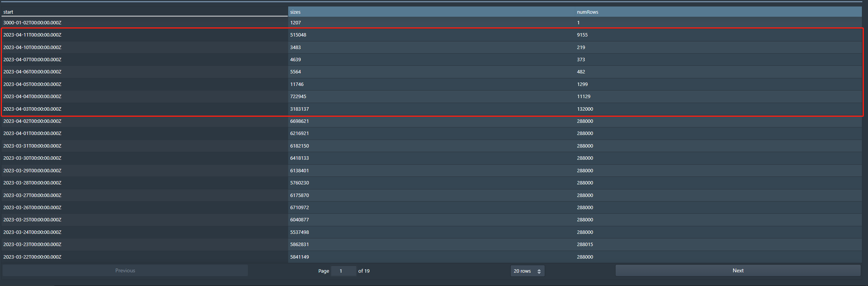Click the disabled Previous button
The width and height of the screenshot is (868, 286).
[125, 270]
